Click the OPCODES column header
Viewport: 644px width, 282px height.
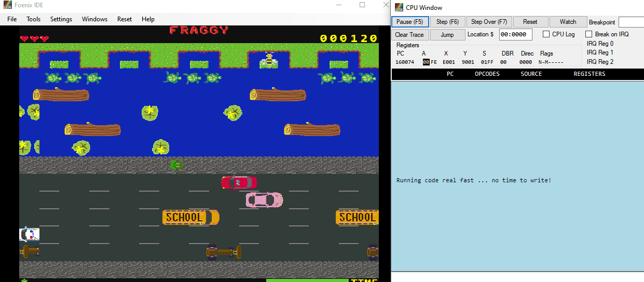pyautogui.click(x=487, y=74)
